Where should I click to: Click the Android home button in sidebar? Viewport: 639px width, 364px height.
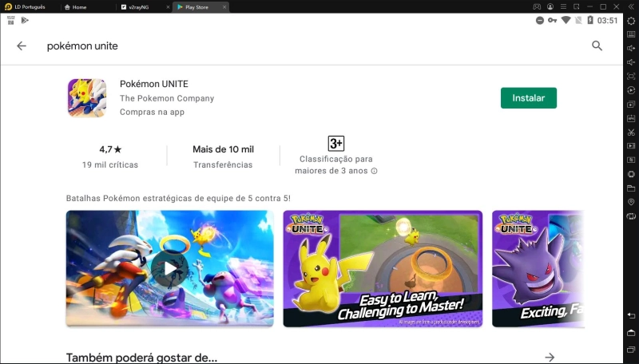[x=631, y=333]
